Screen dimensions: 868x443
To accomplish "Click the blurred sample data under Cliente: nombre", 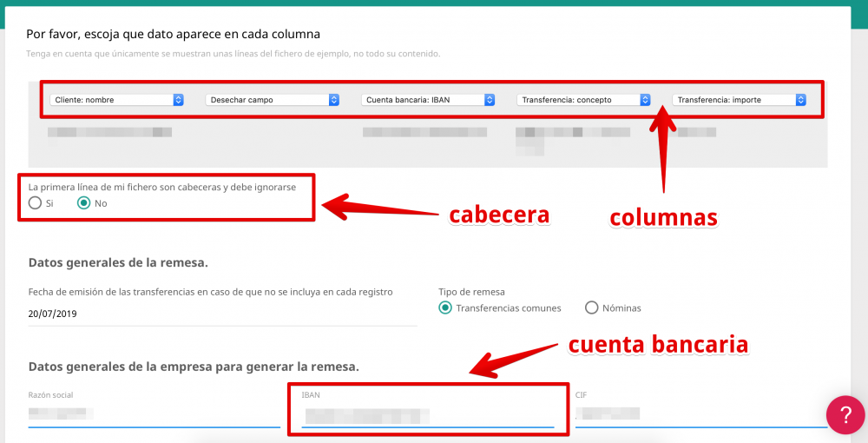I will pyautogui.click(x=109, y=132).
